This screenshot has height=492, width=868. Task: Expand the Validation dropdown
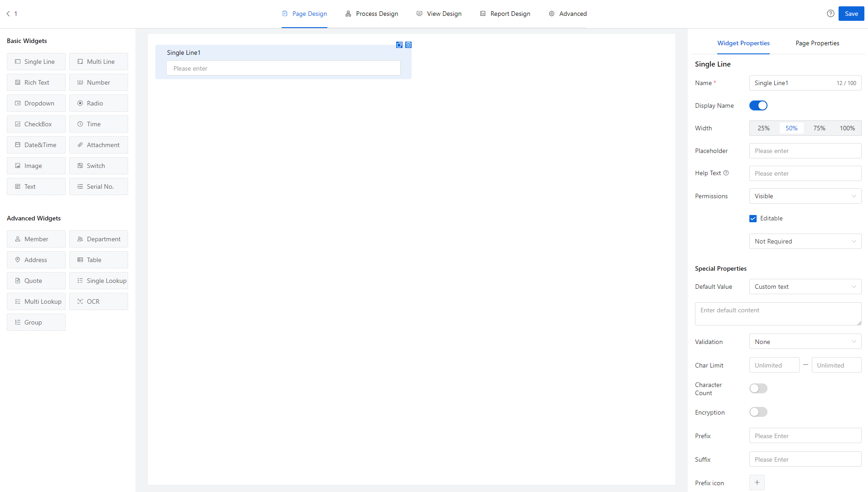(x=805, y=342)
